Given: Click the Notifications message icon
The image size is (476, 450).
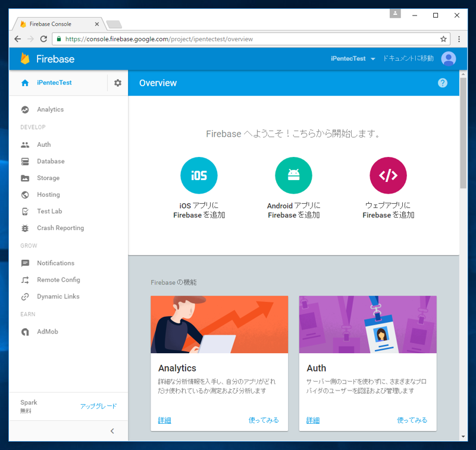Looking at the screenshot, I should click(25, 263).
